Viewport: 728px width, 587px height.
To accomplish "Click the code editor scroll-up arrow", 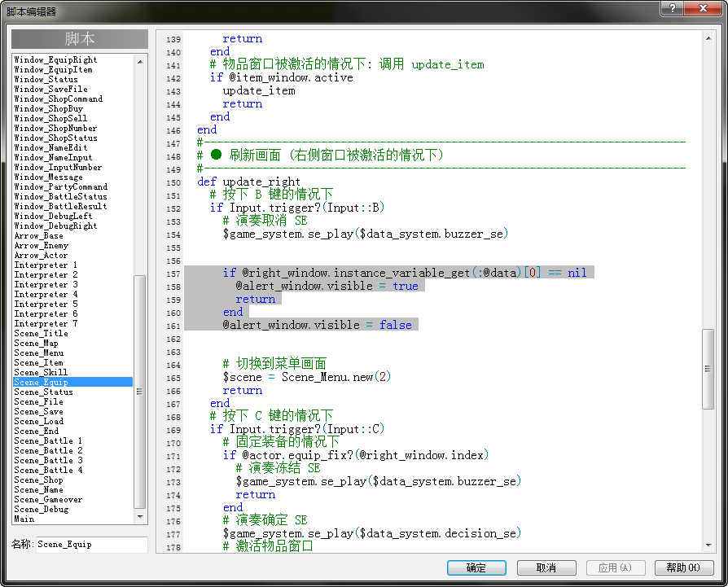I will point(708,38).
